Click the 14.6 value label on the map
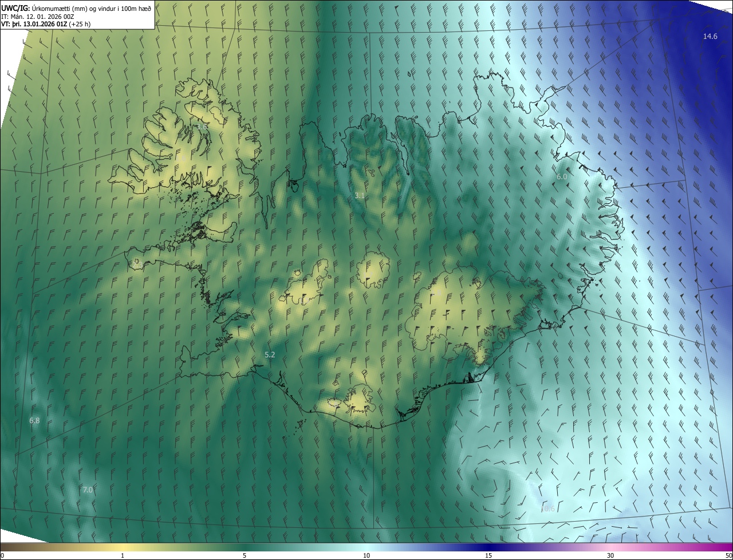The height and width of the screenshot is (560, 733). pyautogui.click(x=710, y=36)
